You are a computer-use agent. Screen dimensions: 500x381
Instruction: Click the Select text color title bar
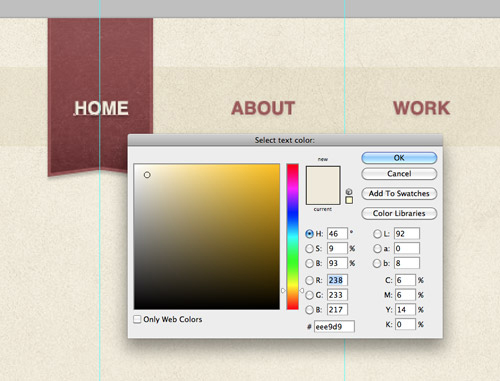pos(285,140)
